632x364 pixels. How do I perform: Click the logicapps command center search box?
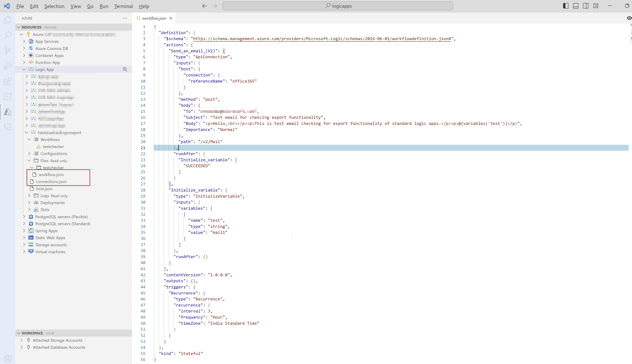pyautogui.click(x=337, y=6)
